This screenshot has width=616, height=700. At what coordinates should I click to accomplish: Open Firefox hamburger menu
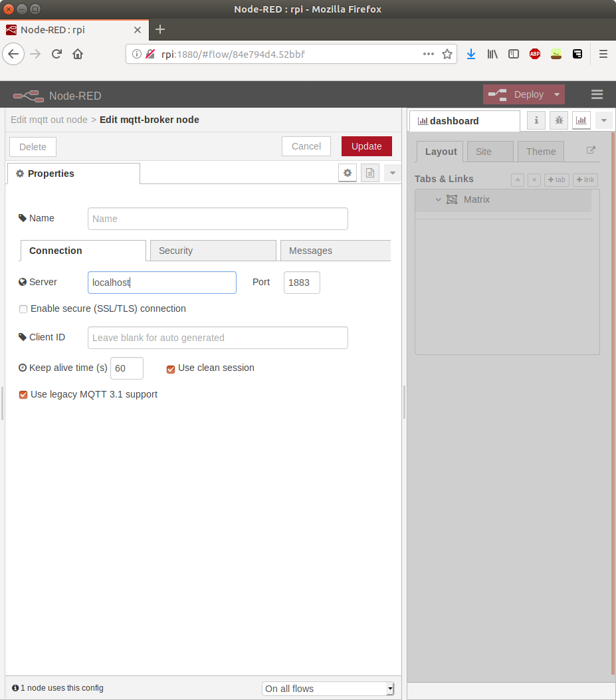603,54
